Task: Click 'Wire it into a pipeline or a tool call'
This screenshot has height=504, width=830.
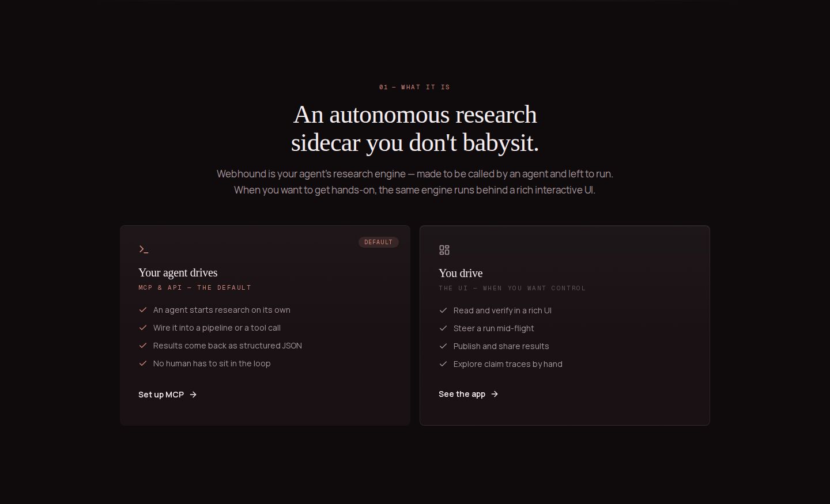Action: tap(217, 328)
